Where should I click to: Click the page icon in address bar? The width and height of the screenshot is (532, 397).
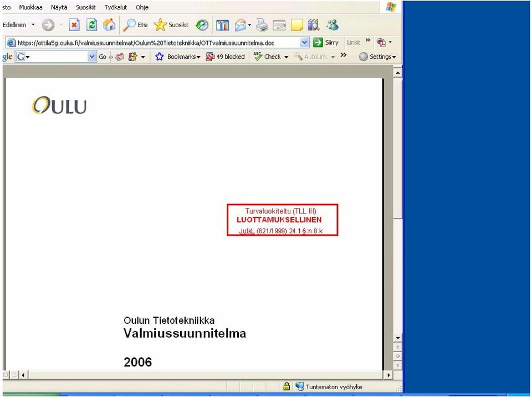coord(11,43)
